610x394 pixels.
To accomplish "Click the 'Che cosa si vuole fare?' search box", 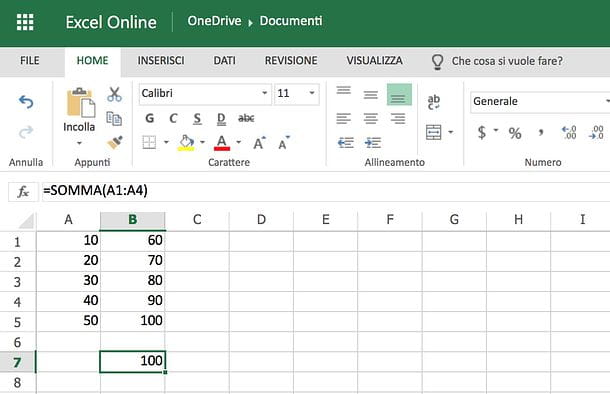I will (x=497, y=61).
